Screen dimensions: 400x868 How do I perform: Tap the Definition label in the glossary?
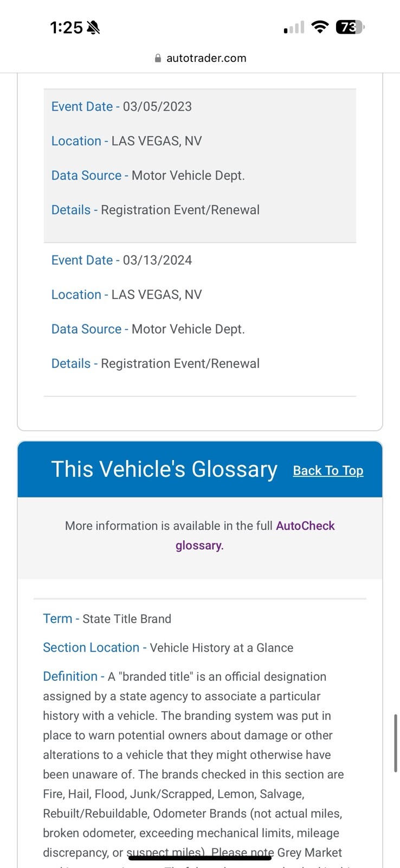pyautogui.click(x=70, y=676)
